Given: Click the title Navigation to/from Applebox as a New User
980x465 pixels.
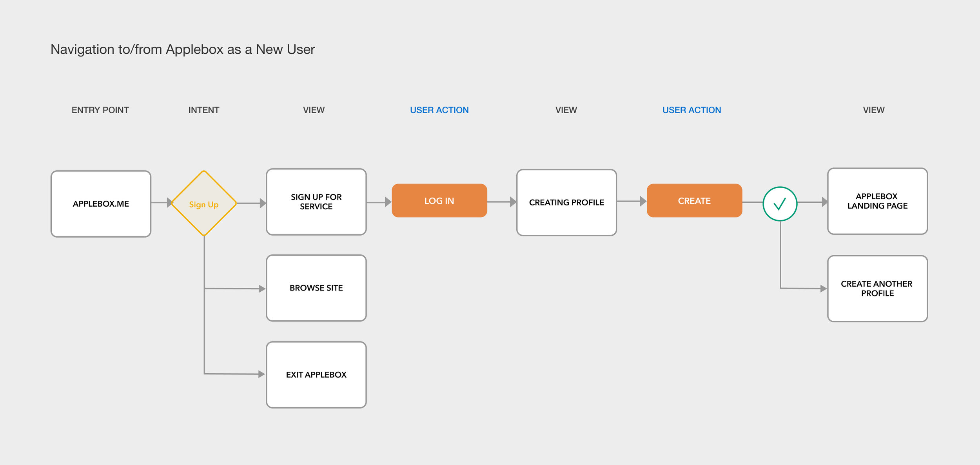Looking at the screenshot, I should (183, 49).
